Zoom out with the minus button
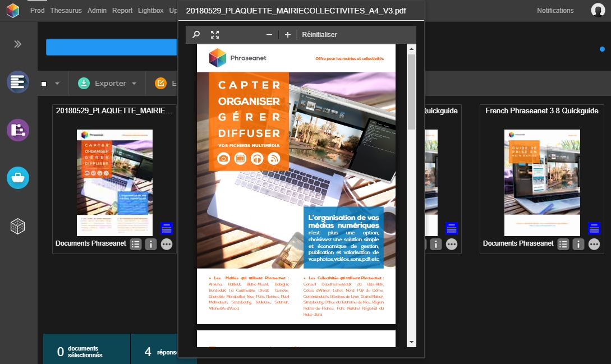The image size is (611, 364). 269,35
